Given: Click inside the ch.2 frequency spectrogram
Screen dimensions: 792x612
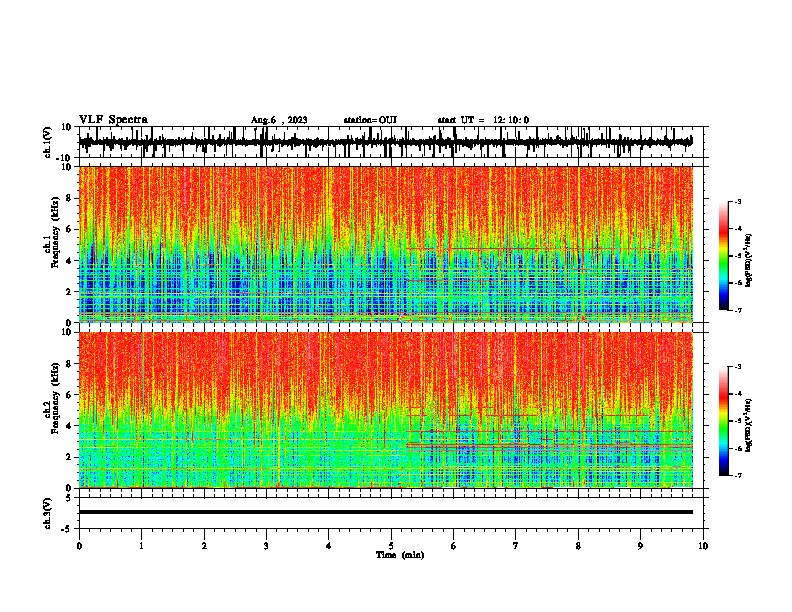Looking at the screenshot, I should tap(385, 410).
